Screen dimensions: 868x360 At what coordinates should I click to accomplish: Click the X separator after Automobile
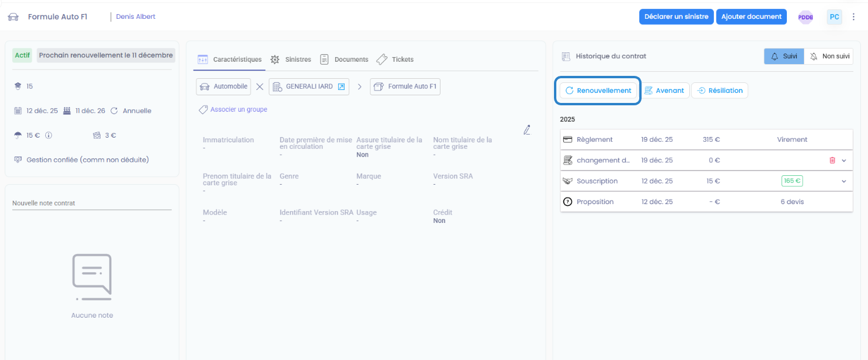(x=260, y=86)
